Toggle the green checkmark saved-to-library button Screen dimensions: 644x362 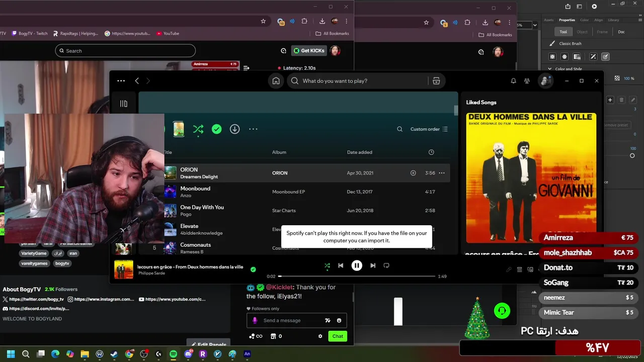[216, 129]
